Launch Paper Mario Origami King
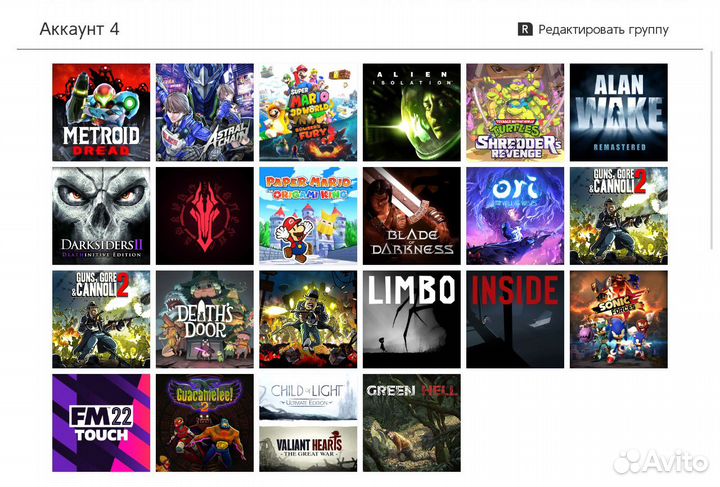The image size is (720, 487). (308, 216)
